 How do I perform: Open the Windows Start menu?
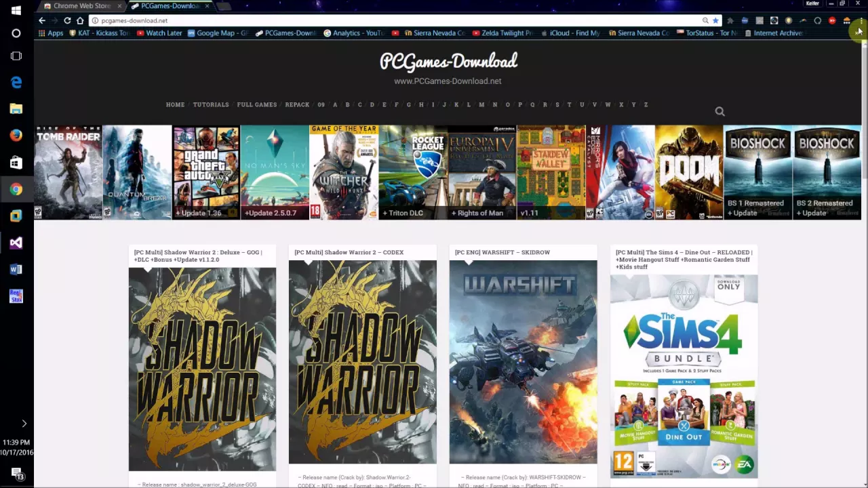point(16,10)
